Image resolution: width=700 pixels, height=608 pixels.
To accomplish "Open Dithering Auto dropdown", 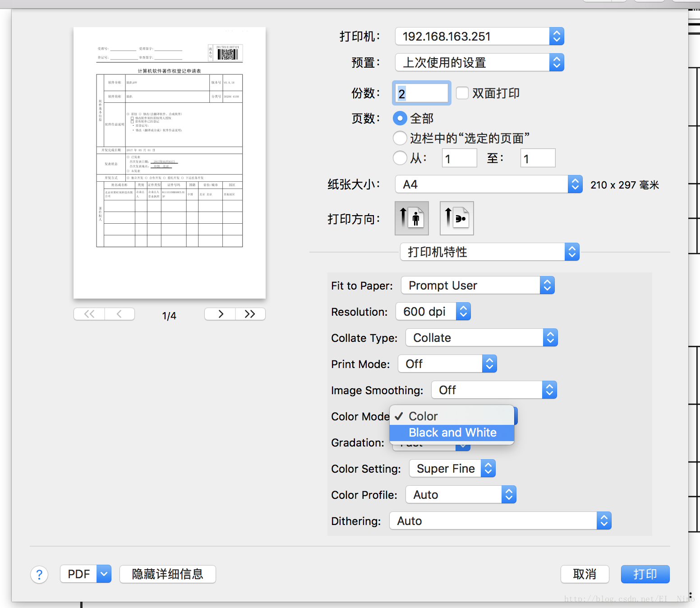I will pyautogui.click(x=500, y=520).
